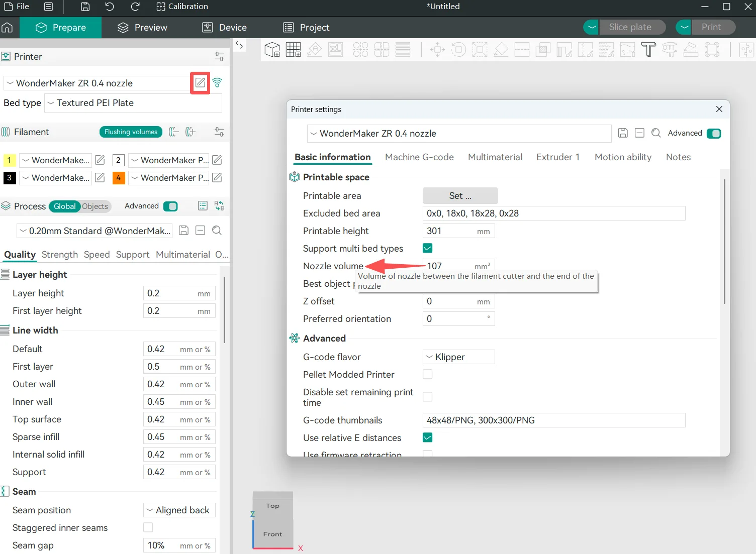The width and height of the screenshot is (756, 554).
Task: Check Disable set remaining print time
Action: [x=428, y=397]
